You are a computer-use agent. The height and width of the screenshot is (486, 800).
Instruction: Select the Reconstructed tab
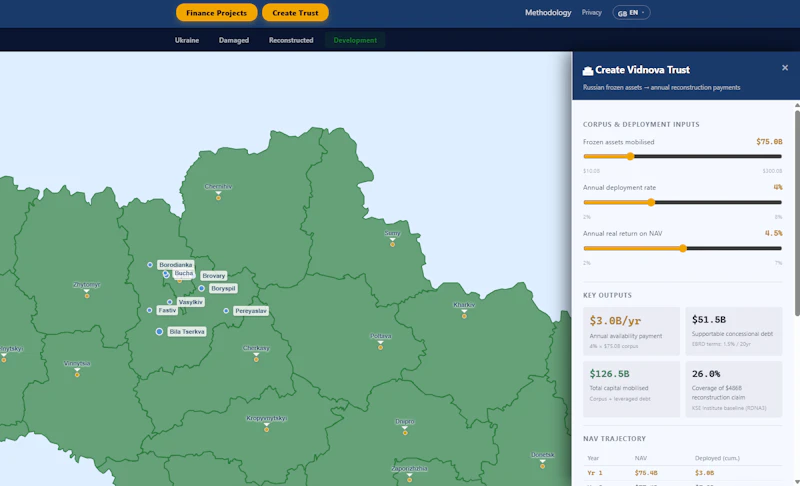tap(291, 40)
